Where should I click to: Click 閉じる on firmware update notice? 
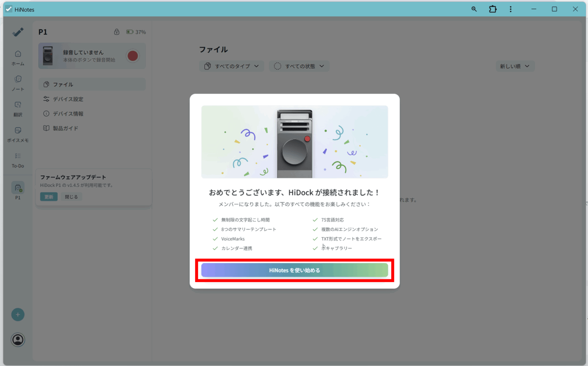point(71,197)
